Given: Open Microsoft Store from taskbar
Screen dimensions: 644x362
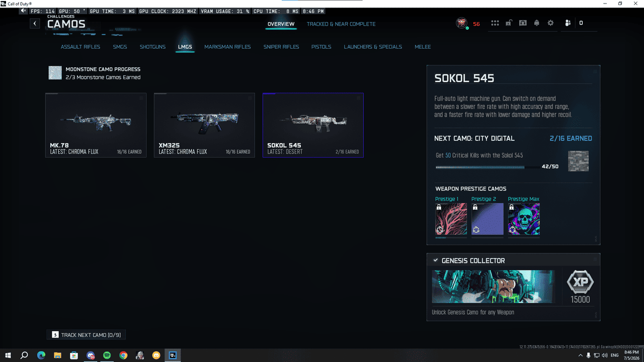Looking at the screenshot, I should pos(74,355).
